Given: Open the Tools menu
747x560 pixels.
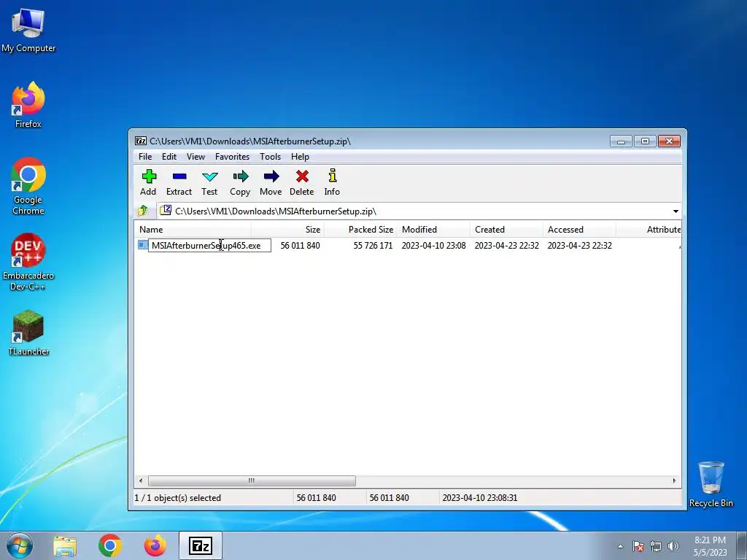Looking at the screenshot, I should (x=270, y=157).
